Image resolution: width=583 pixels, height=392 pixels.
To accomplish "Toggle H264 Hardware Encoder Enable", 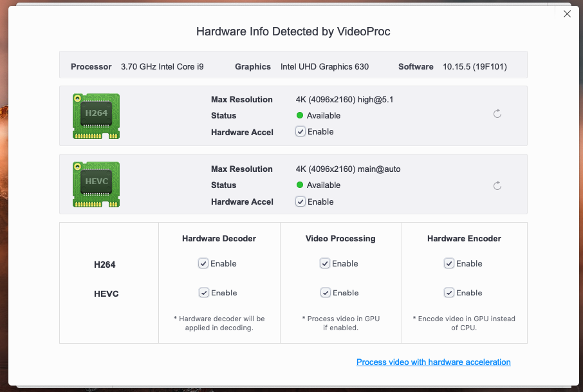I will click(x=449, y=263).
